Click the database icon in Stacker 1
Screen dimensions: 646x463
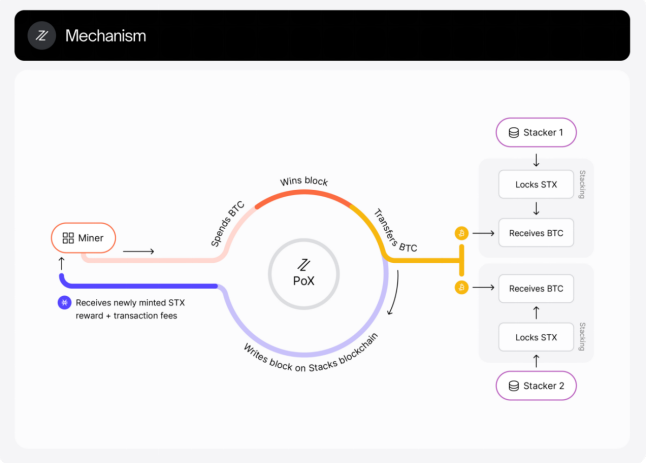click(514, 132)
